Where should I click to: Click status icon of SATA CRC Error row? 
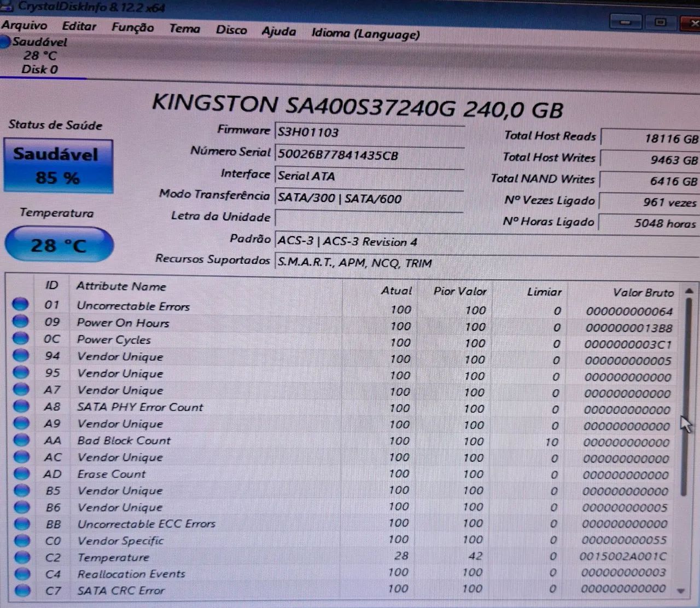coord(22,590)
